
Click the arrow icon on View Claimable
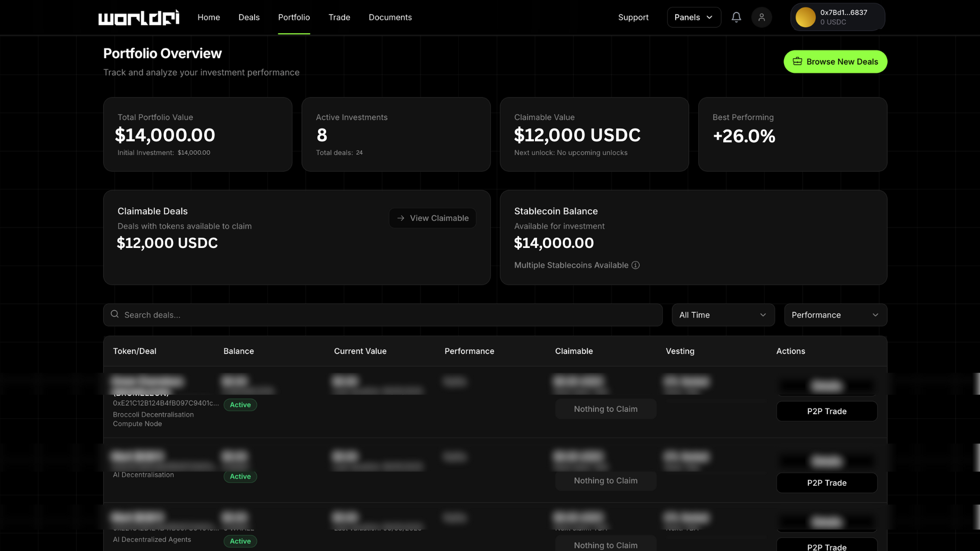(x=401, y=218)
